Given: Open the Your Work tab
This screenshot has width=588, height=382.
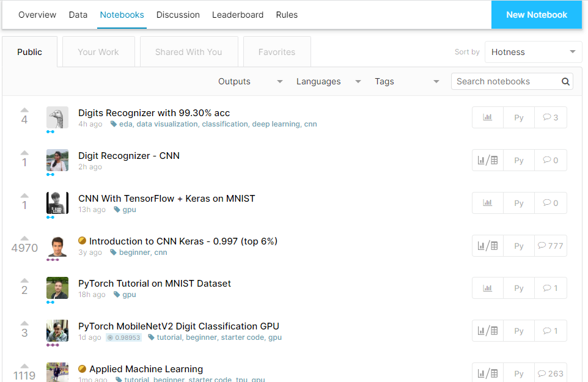Looking at the screenshot, I should [98, 51].
